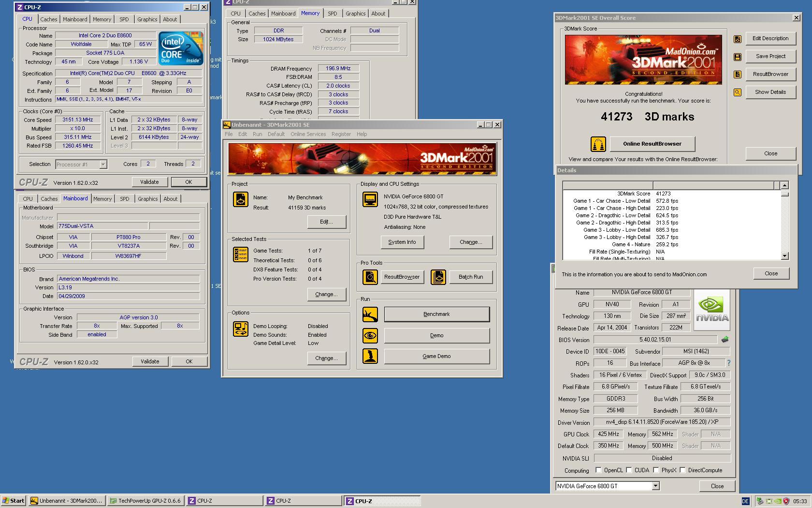Screen dimensions: 812x508
Task: Open the Help menu in 3DMark2001 SE
Action: pos(362,134)
